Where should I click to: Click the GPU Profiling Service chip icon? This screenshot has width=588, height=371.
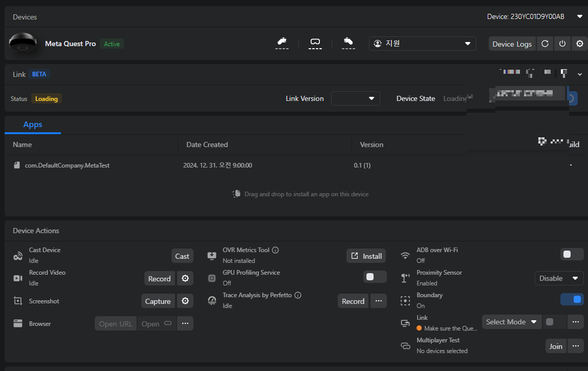(212, 278)
